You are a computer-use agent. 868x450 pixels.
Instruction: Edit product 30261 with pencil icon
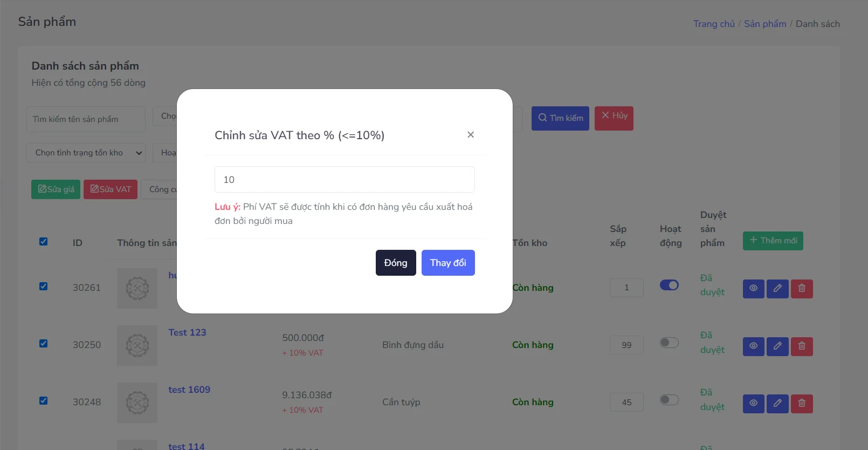[777, 289]
